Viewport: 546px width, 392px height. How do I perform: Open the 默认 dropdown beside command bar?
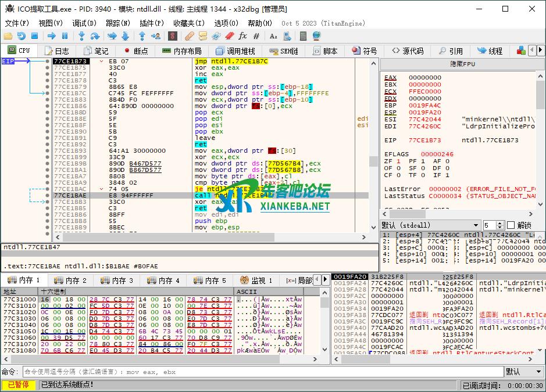(523, 372)
